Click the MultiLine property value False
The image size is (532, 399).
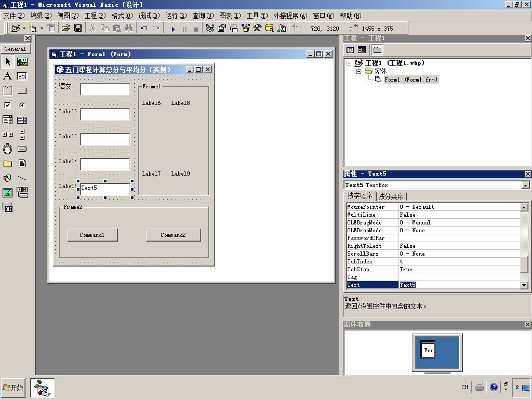[459, 215]
